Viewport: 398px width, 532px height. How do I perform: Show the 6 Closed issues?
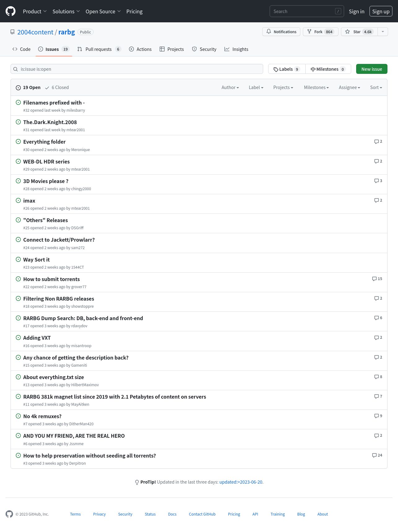click(57, 87)
